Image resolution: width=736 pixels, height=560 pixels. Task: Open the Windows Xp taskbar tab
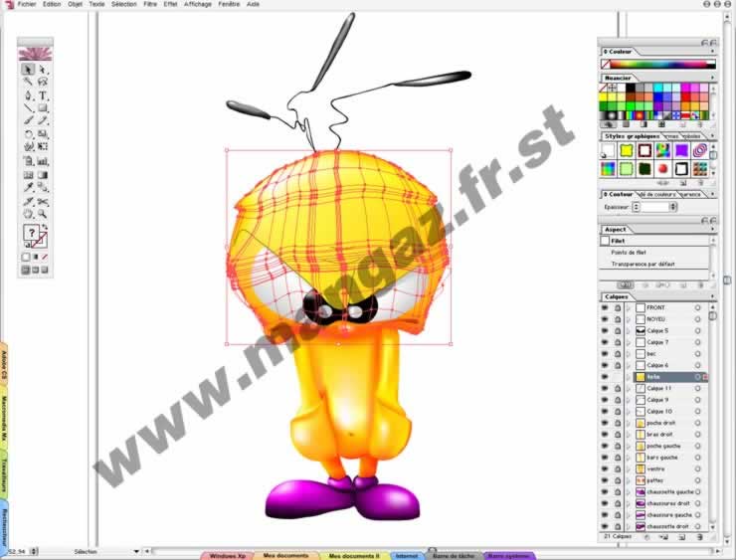tap(228, 556)
